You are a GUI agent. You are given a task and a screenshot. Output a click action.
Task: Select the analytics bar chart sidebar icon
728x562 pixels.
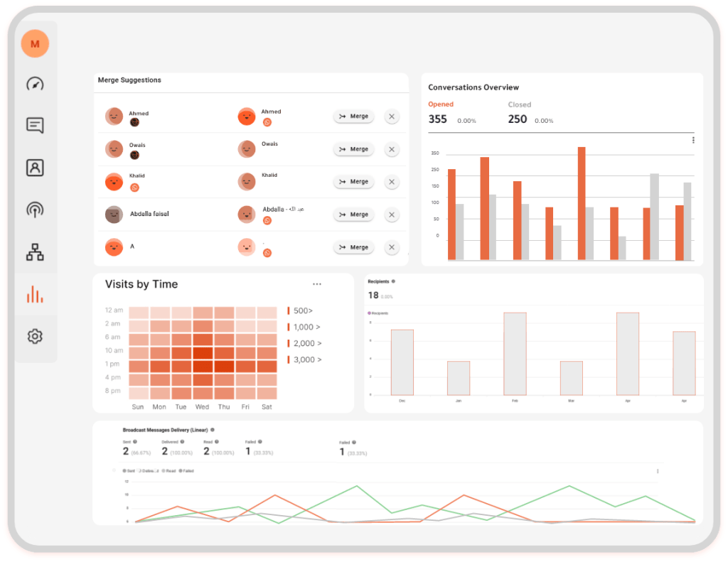[35, 294]
